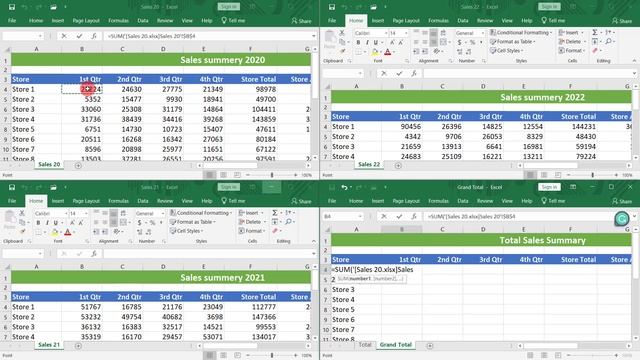Toggle Underline in Sales 21 ribbon
The width and height of the screenshot is (640, 360).
click(x=56, y=223)
